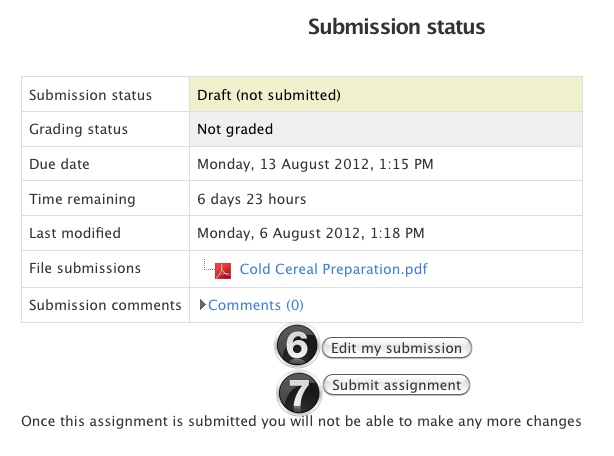This screenshot has width=614, height=456.
Task: Click the Submission comments row label
Action: (x=105, y=305)
